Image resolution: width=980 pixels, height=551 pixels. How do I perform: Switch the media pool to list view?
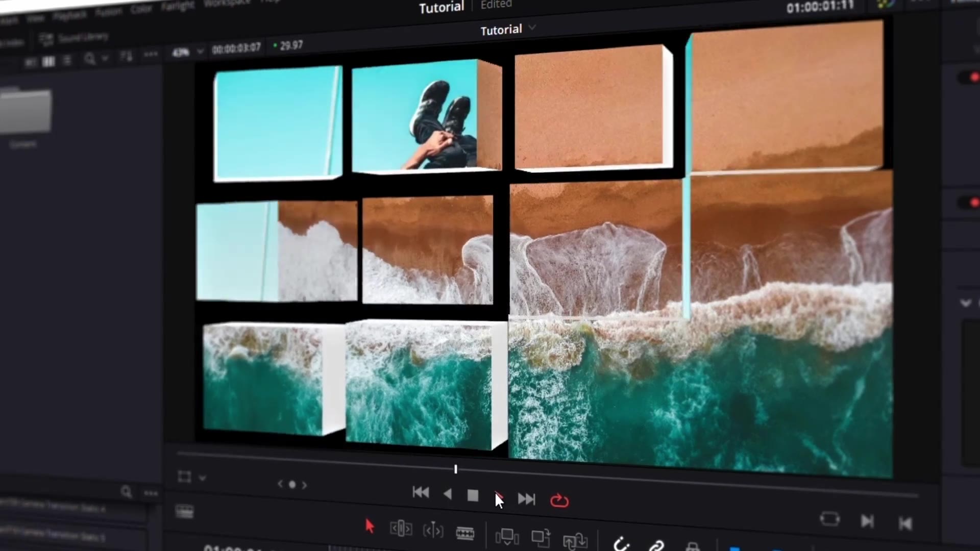[67, 61]
